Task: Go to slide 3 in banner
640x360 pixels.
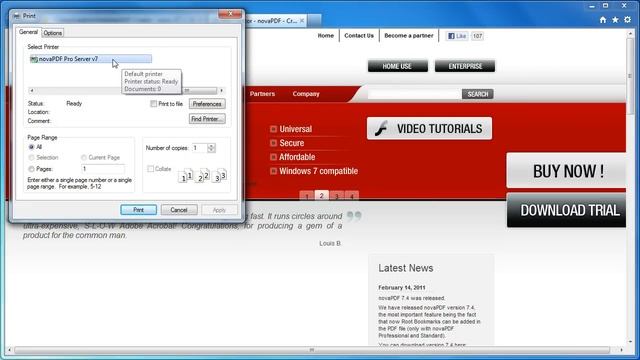Action: coord(337,197)
